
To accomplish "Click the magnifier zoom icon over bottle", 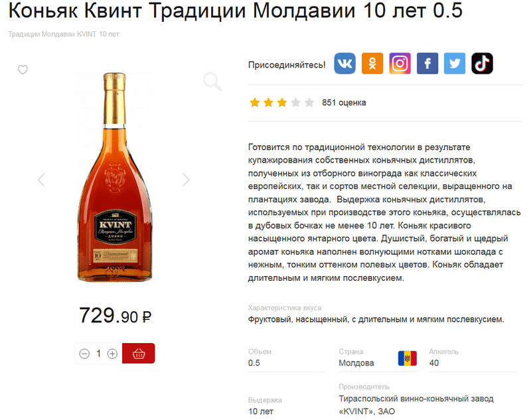I will click(212, 82).
